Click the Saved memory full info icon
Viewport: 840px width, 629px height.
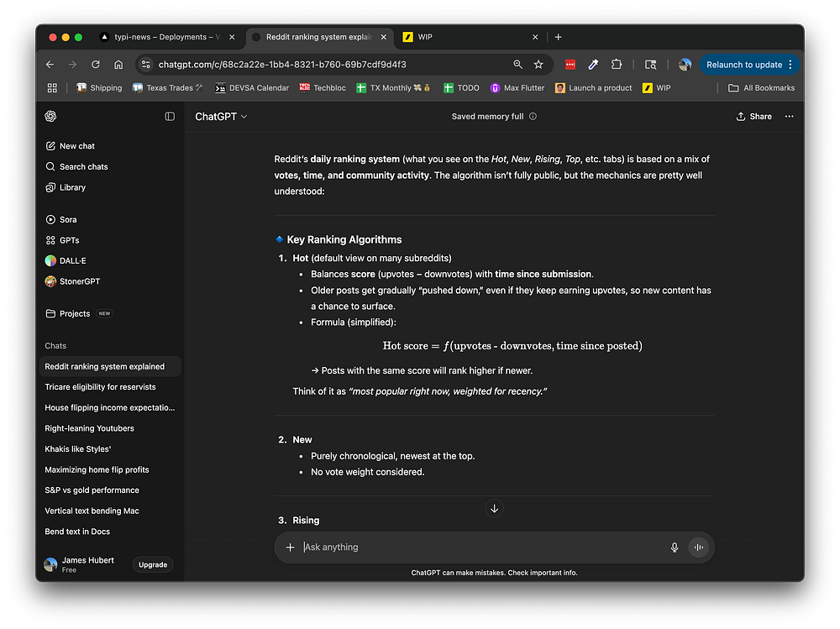[533, 117]
